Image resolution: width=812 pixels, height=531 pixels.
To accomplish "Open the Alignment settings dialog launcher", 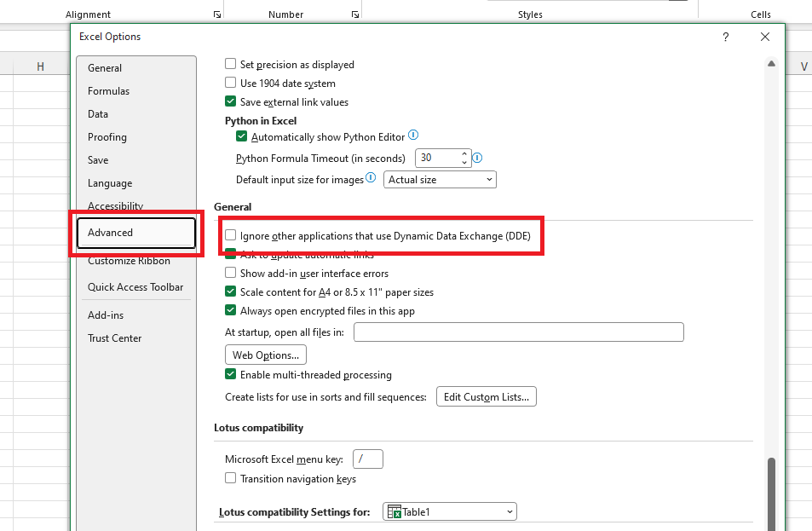I will point(217,14).
